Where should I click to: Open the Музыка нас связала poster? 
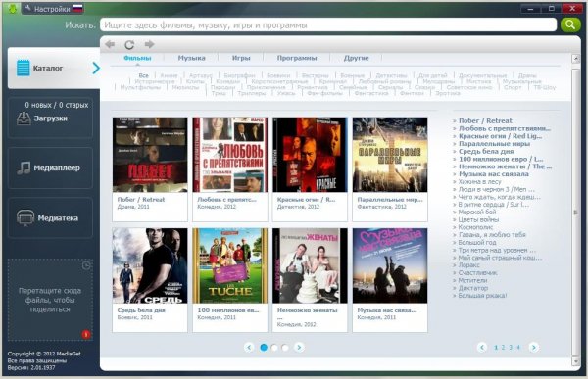(x=390, y=265)
